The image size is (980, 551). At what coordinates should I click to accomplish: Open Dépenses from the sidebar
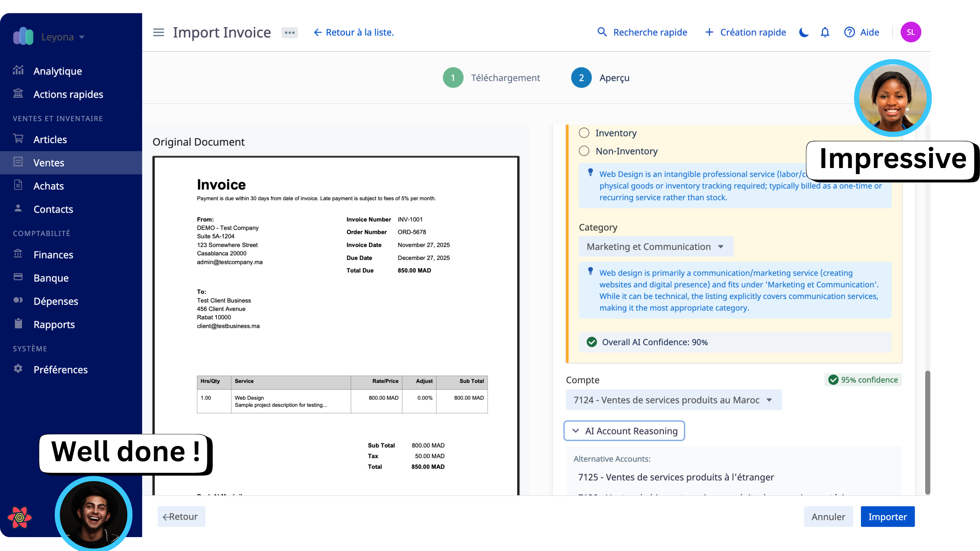[56, 301]
